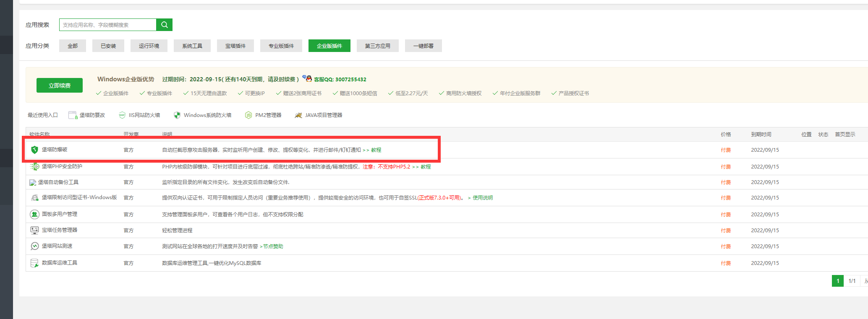Click the 堡塔网站测速 plugin name

57,246
